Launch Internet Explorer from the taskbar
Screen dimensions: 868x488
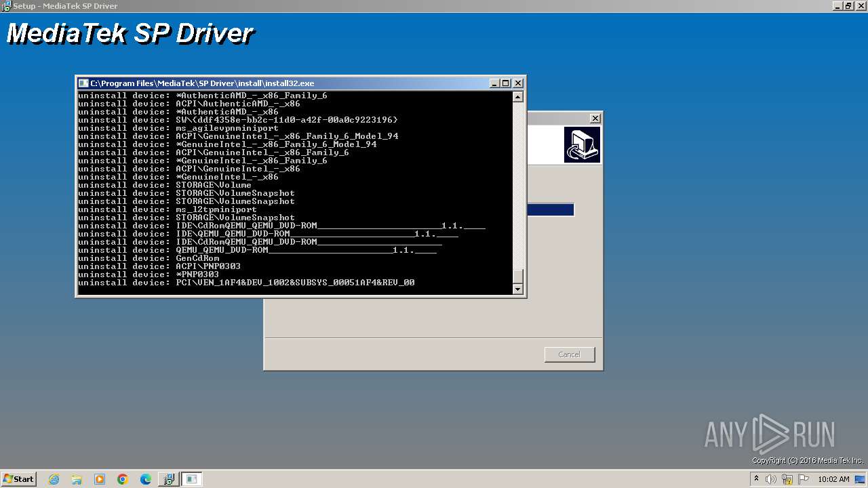54,479
